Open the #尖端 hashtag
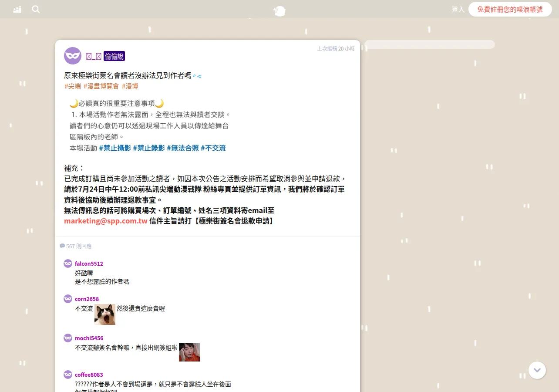Screen dimensions: 559x392 (x=73, y=86)
